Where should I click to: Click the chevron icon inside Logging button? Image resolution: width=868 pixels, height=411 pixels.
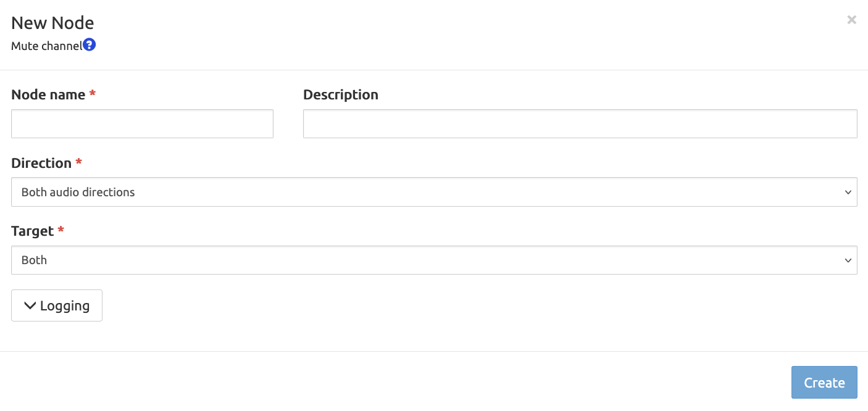pyautogui.click(x=30, y=306)
